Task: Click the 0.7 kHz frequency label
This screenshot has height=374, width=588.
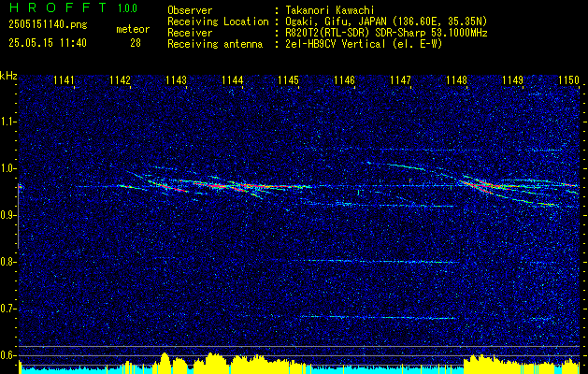Action: point(7,309)
